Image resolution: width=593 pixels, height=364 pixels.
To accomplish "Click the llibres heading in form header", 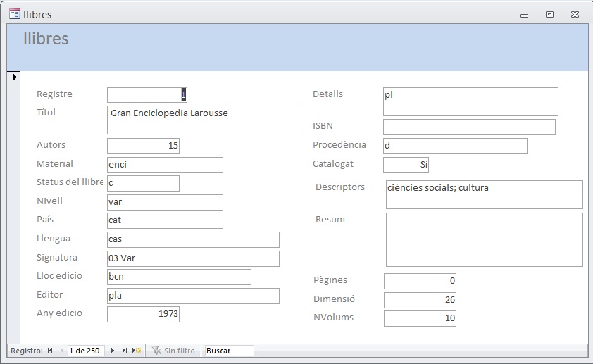I will click(x=46, y=39).
